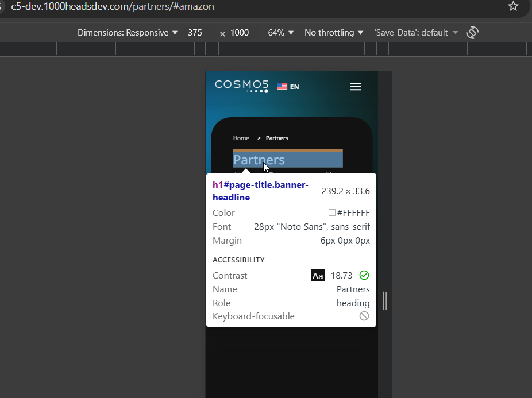This screenshot has width=532, height=398.
Task: Click the h1#page-title.banner-headline selector text
Action: tap(260, 191)
